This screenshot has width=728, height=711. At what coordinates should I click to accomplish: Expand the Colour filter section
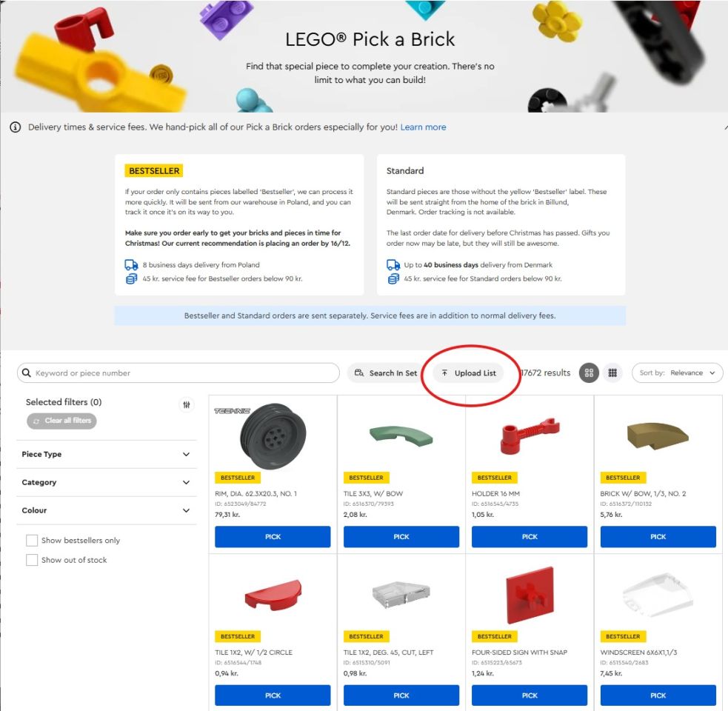[107, 510]
